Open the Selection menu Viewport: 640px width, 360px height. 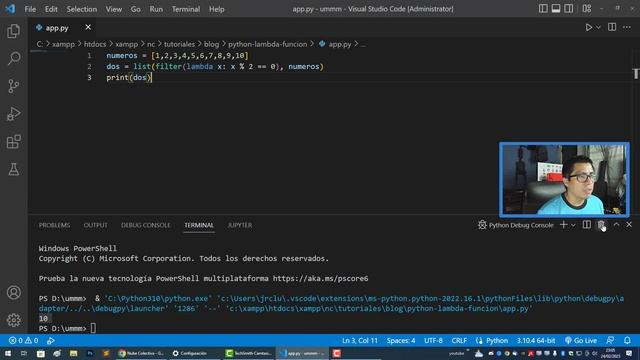pos(82,9)
